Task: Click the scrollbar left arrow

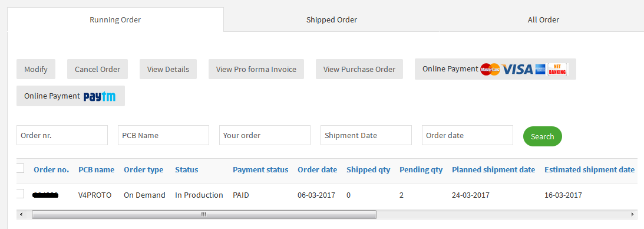Action: 21,215
